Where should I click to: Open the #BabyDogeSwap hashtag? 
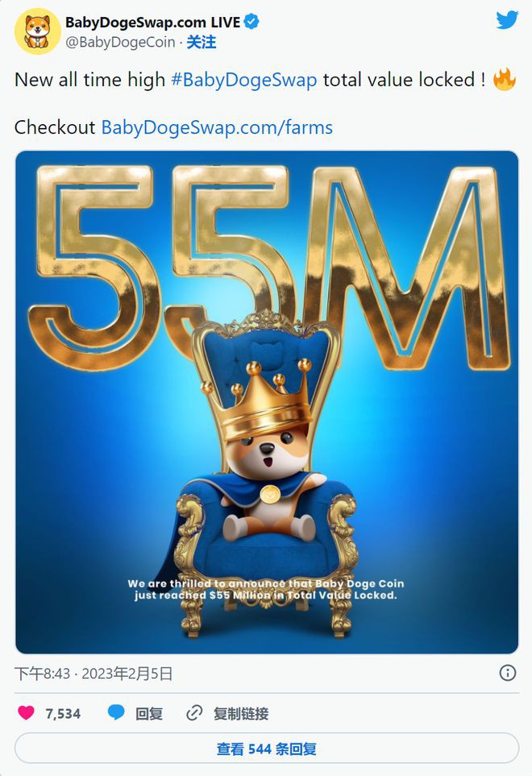pos(243,80)
